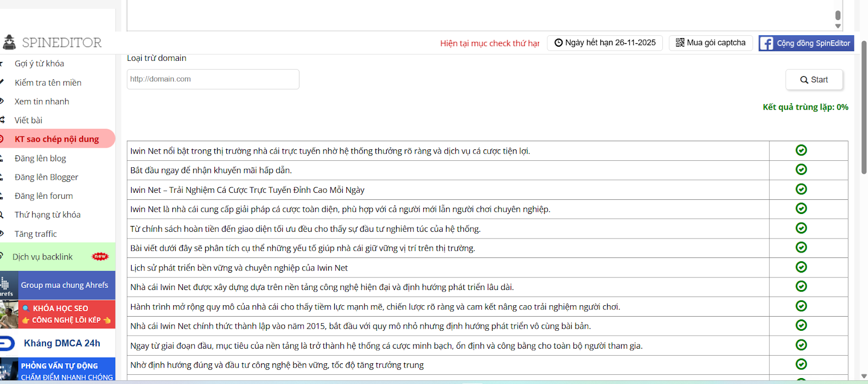This screenshot has width=868, height=384.
Task: Click textarea scroll down arrow
Action: click(x=838, y=26)
